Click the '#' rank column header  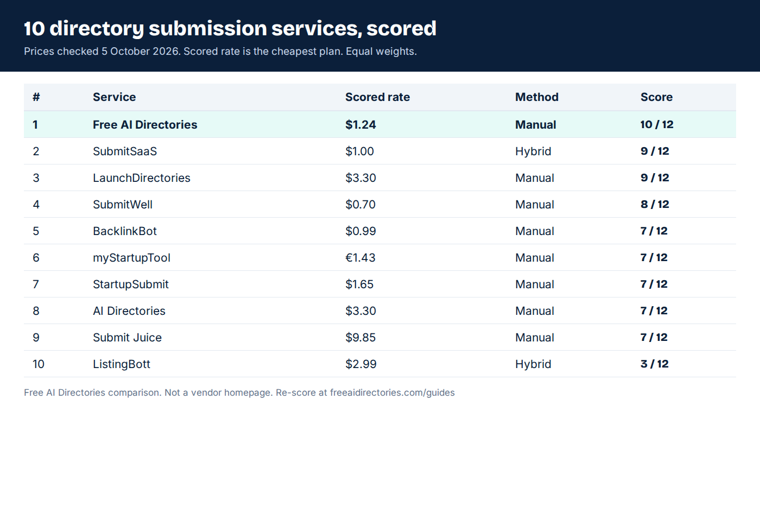coord(36,97)
